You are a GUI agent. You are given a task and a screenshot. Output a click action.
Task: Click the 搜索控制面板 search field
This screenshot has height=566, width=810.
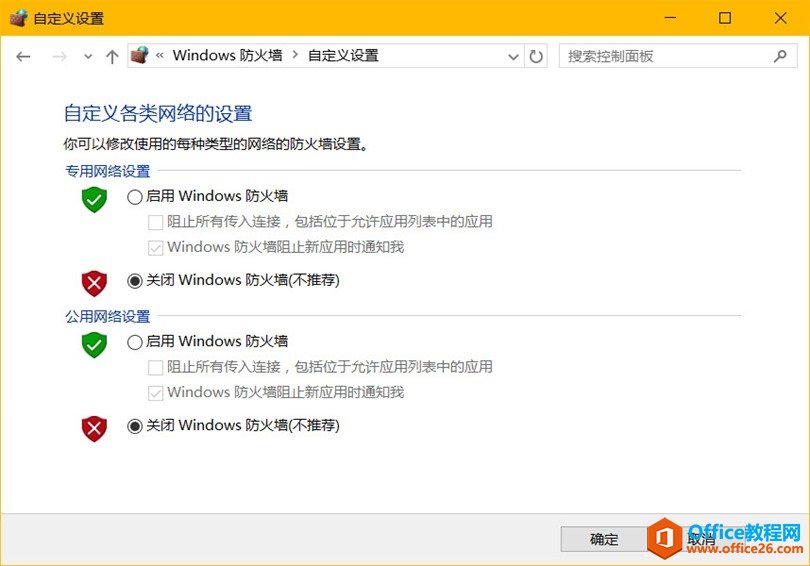[678, 56]
